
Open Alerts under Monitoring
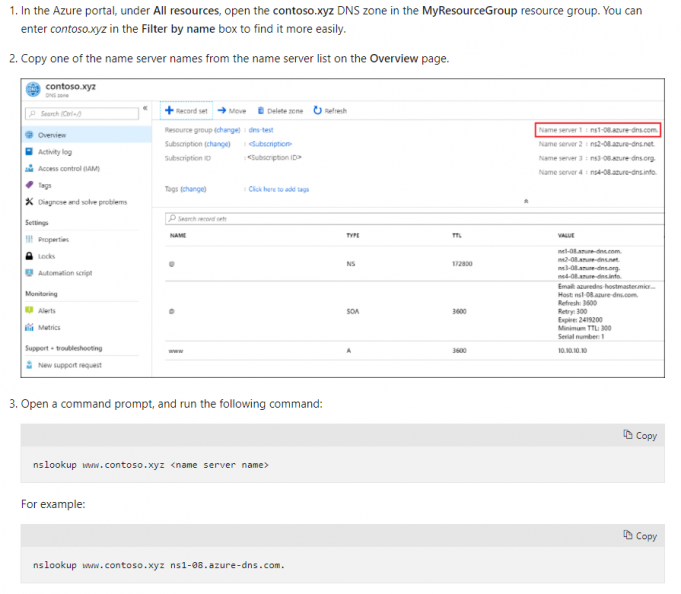[46, 311]
